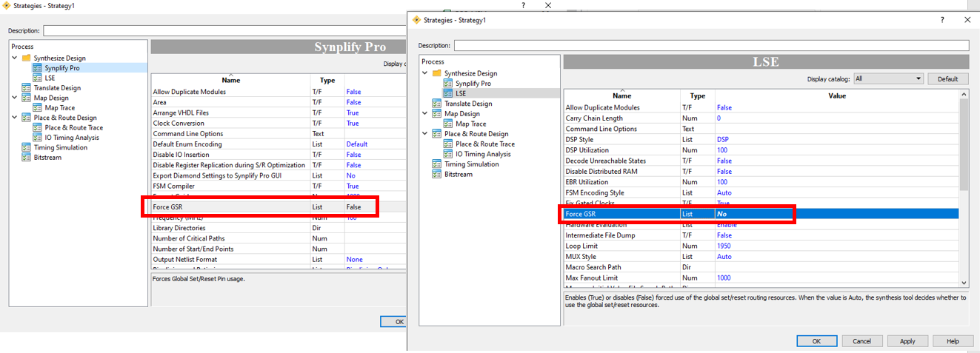Collapse Synthesize Design in the back window

(15, 58)
